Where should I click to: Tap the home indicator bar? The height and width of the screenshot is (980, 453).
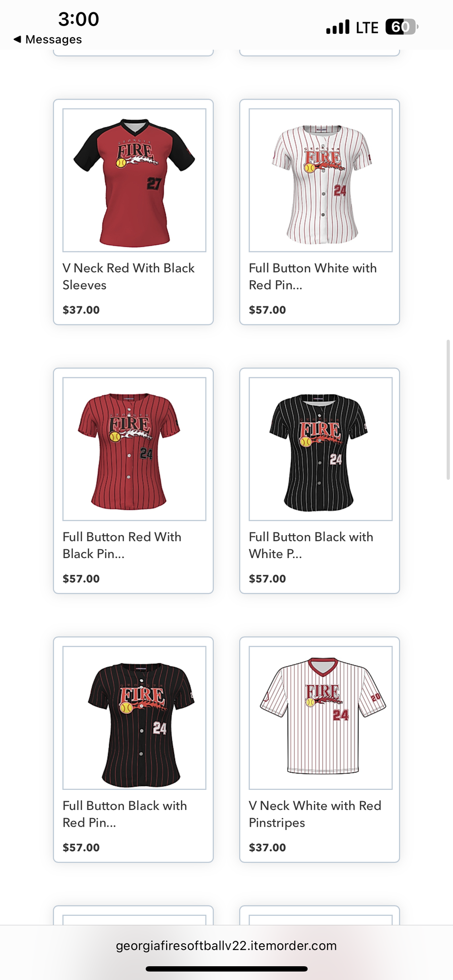[x=226, y=969]
